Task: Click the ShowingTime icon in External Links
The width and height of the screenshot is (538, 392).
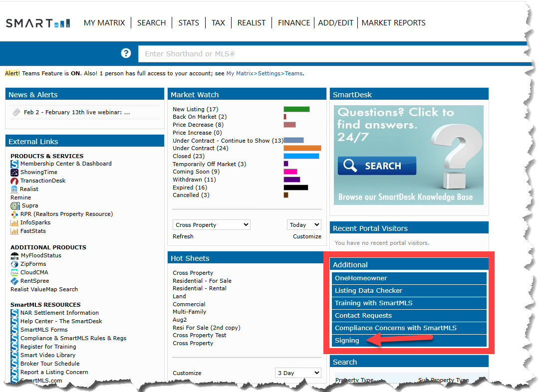Action: tap(14, 172)
